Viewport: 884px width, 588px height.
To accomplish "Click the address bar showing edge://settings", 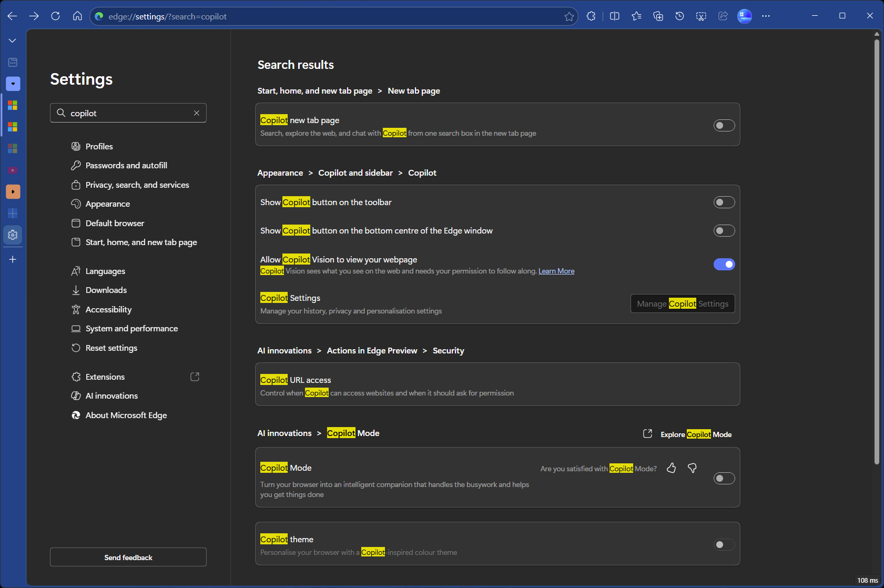I will [x=334, y=17].
